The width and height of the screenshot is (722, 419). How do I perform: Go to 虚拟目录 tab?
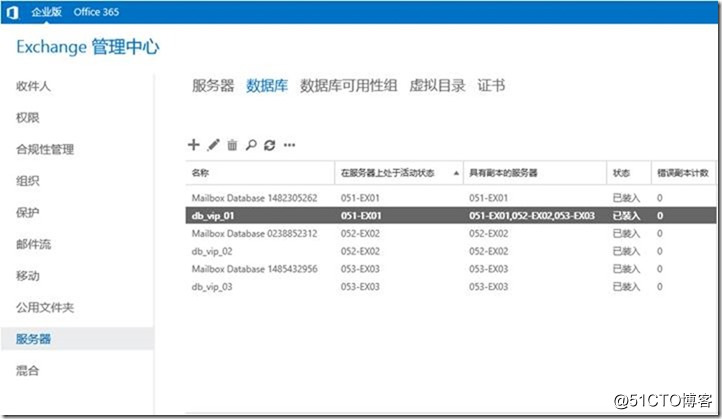coord(437,85)
